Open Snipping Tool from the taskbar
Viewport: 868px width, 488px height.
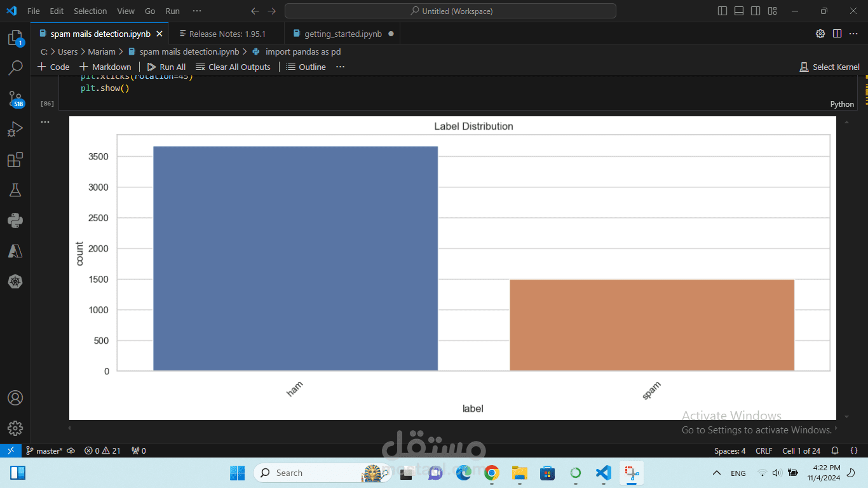(x=632, y=473)
